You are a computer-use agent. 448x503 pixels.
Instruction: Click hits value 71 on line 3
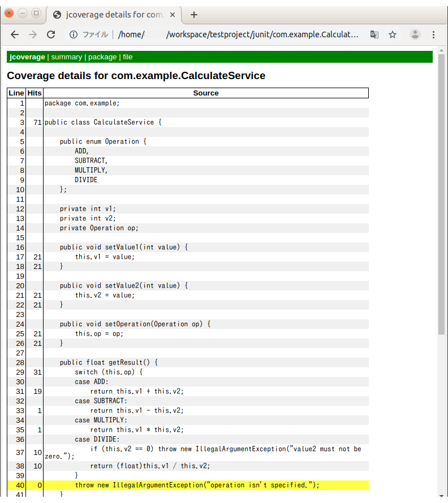coord(37,123)
